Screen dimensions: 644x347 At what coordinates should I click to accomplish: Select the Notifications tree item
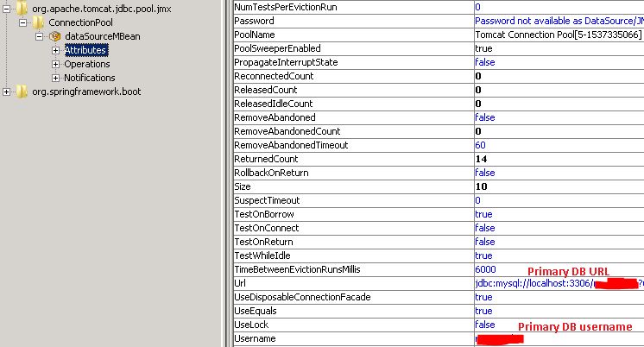(x=90, y=78)
